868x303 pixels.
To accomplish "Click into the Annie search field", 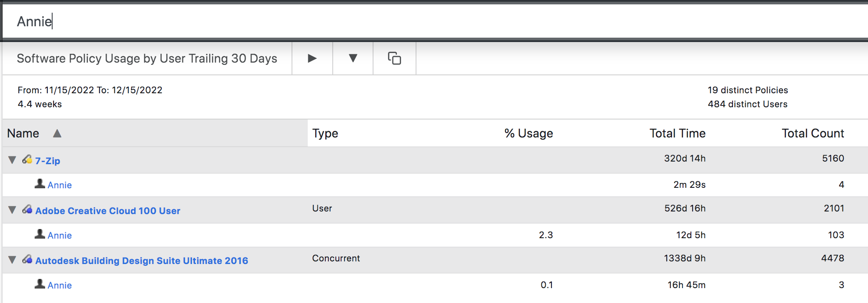I will [x=435, y=21].
